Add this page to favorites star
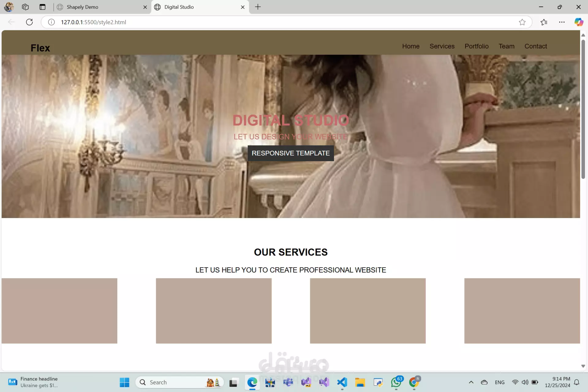The height and width of the screenshot is (392, 588). 522,22
